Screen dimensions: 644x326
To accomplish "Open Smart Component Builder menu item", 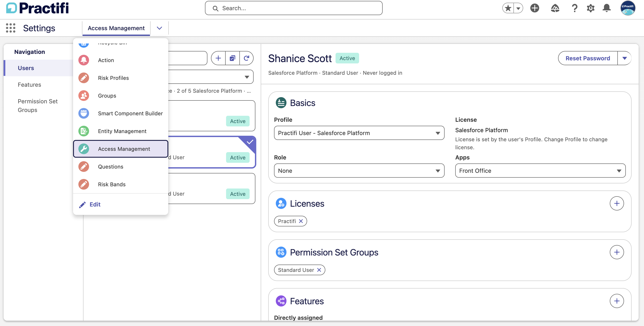I will [x=121, y=113].
